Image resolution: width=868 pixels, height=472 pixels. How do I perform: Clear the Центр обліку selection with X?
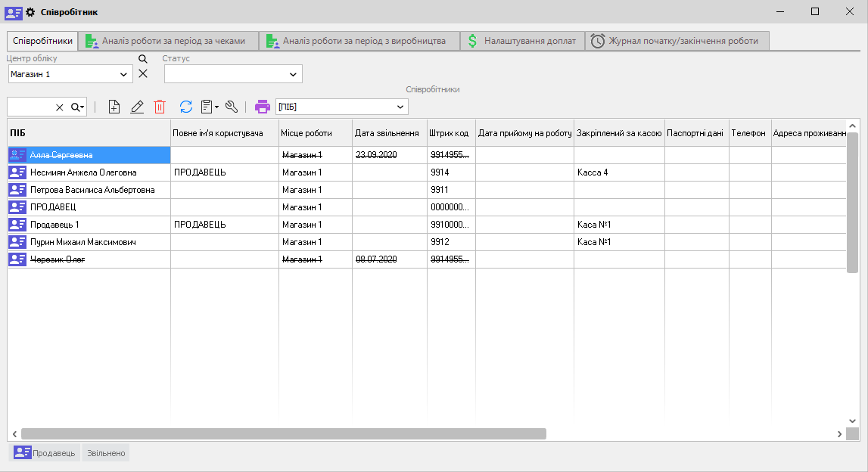[x=142, y=74]
